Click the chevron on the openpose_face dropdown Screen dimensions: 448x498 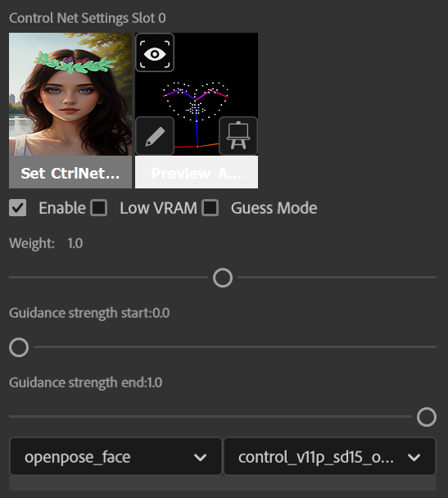pos(201,457)
